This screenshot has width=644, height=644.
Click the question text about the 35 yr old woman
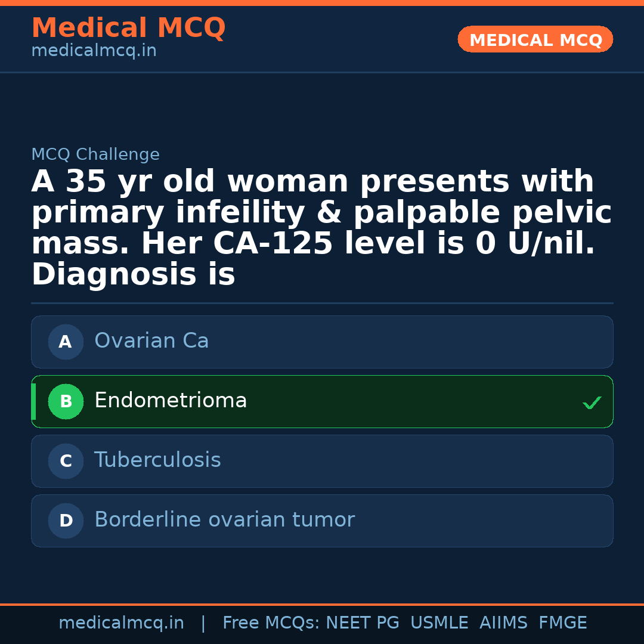pyautogui.click(x=322, y=228)
